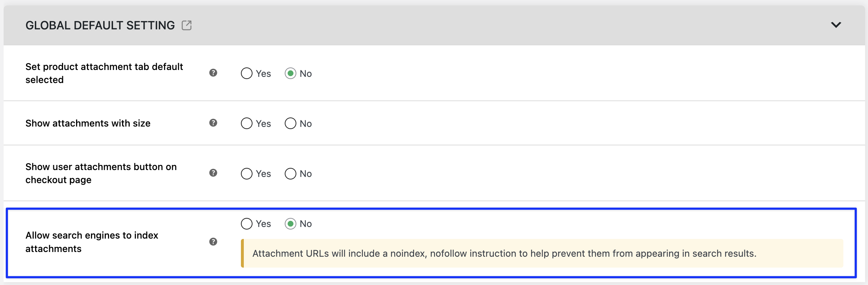Open help tooltip for user attachments checkout button

pyautogui.click(x=213, y=173)
